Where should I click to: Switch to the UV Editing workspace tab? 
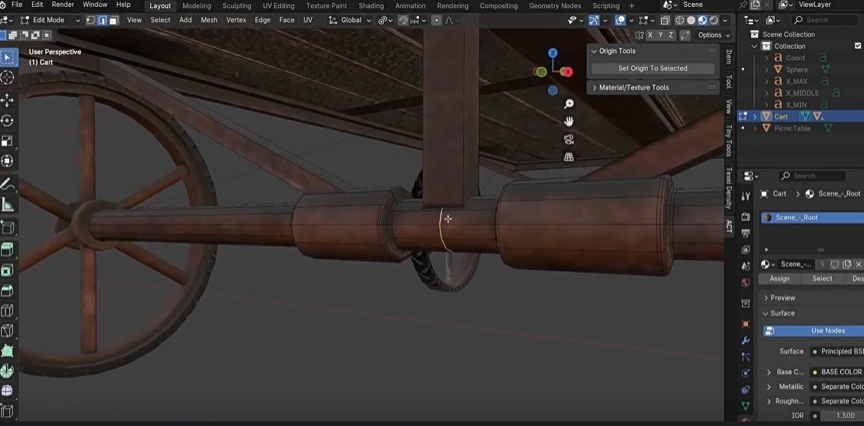pos(279,5)
